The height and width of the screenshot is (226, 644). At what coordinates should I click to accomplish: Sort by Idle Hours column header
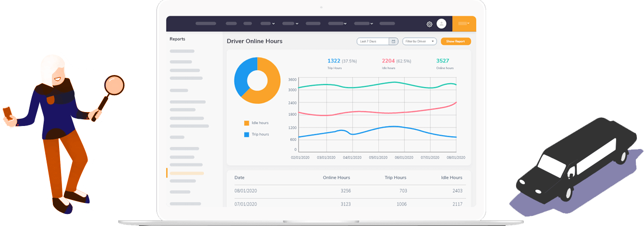click(x=452, y=178)
